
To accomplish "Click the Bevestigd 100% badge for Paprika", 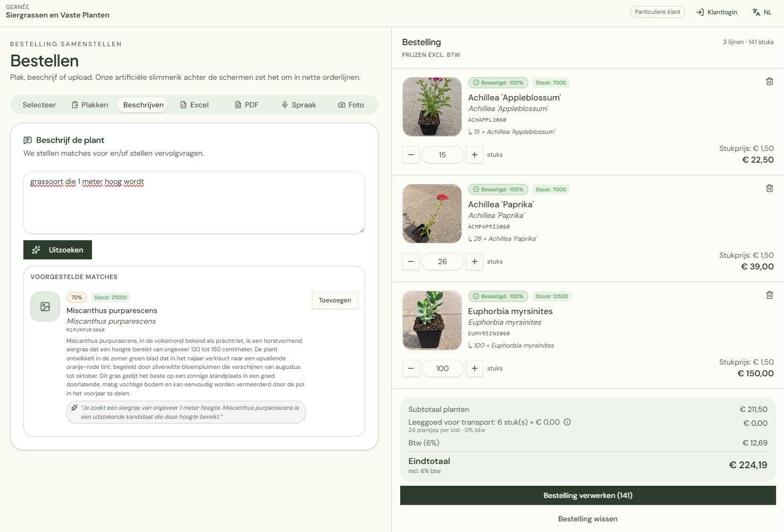I will [x=498, y=189].
